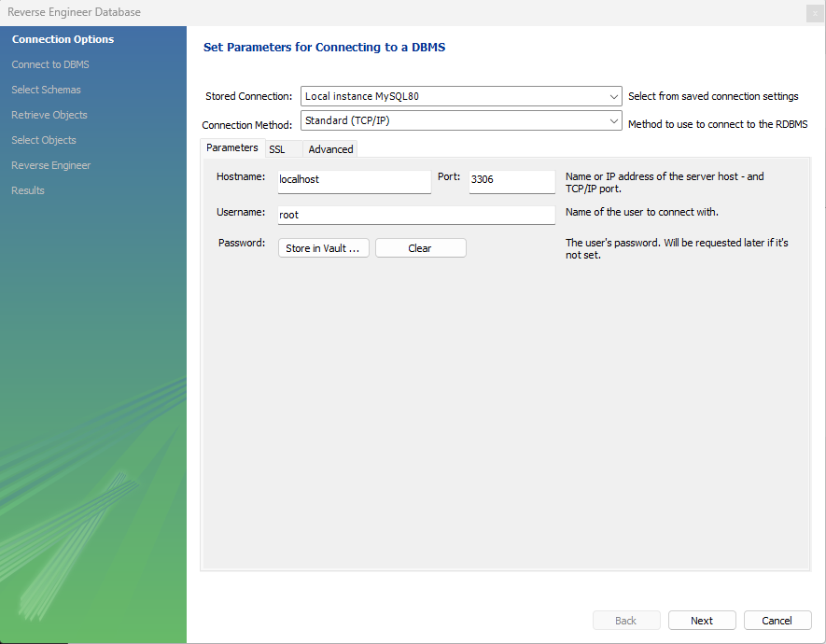
Task: Click the Hostname label
Action: pyautogui.click(x=241, y=177)
